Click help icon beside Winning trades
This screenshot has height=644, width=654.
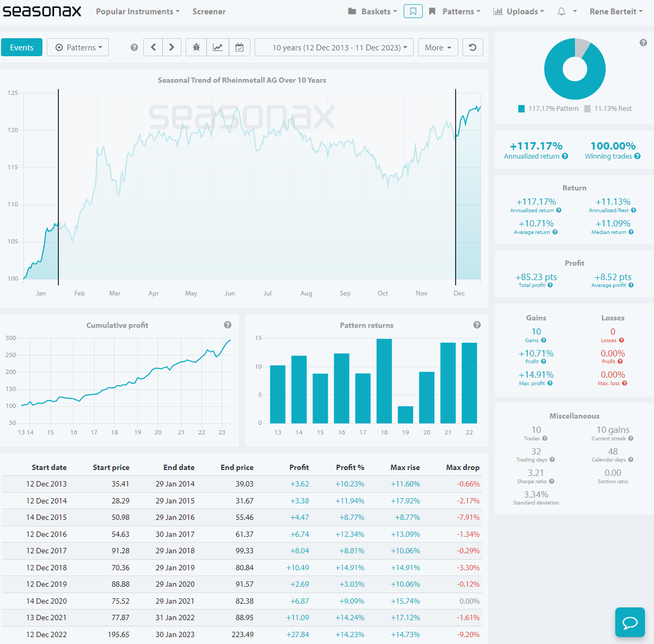[x=638, y=156]
